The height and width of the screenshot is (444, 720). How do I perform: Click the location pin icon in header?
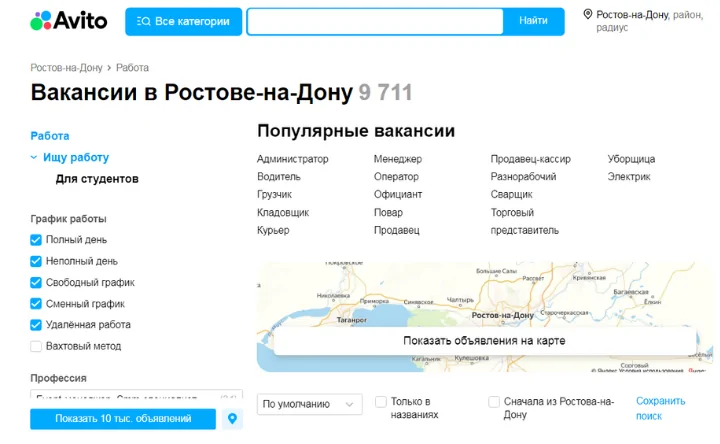pyautogui.click(x=587, y=15)
